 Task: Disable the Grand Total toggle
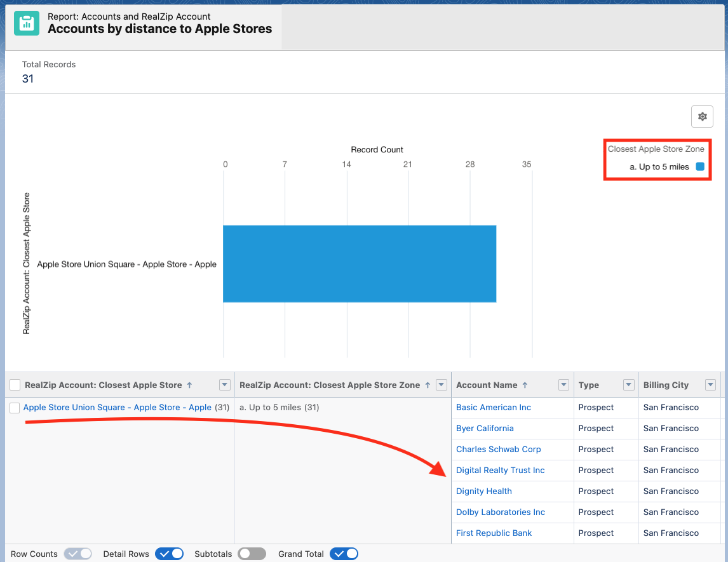[344, 554]
